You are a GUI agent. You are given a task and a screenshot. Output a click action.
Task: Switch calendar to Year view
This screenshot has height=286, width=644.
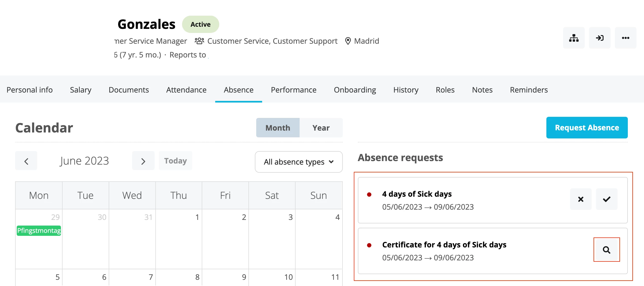321,128
